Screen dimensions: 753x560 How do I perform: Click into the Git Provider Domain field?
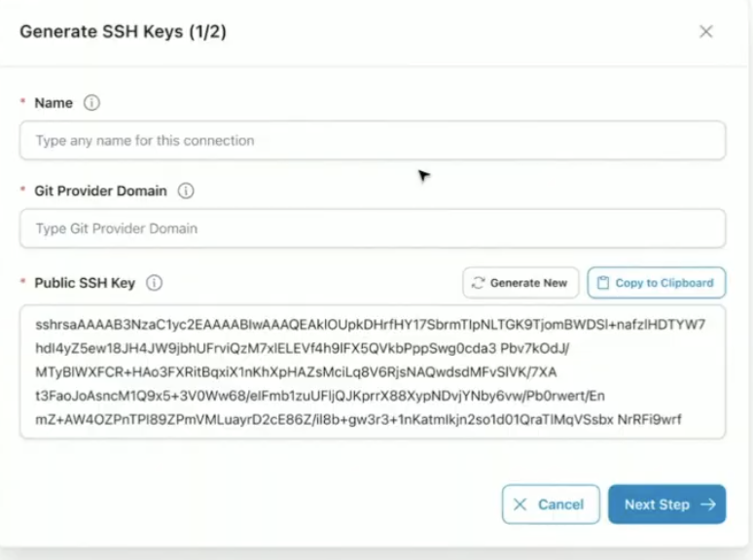(372, 228)
